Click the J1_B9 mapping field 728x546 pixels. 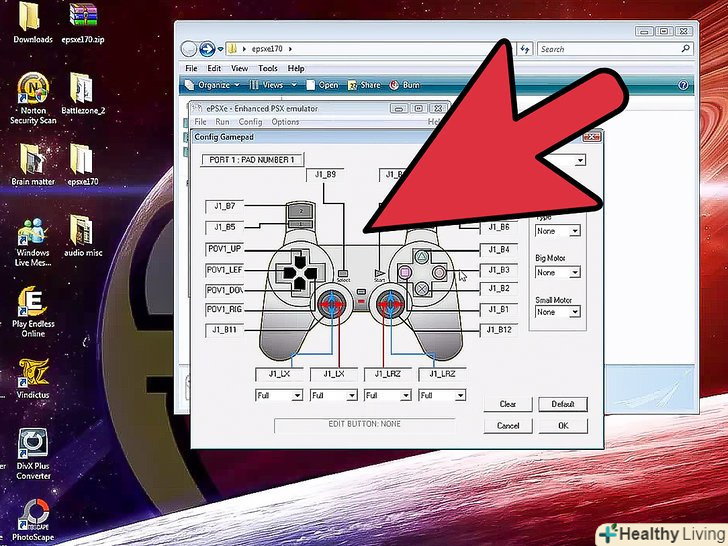(325, 175)
